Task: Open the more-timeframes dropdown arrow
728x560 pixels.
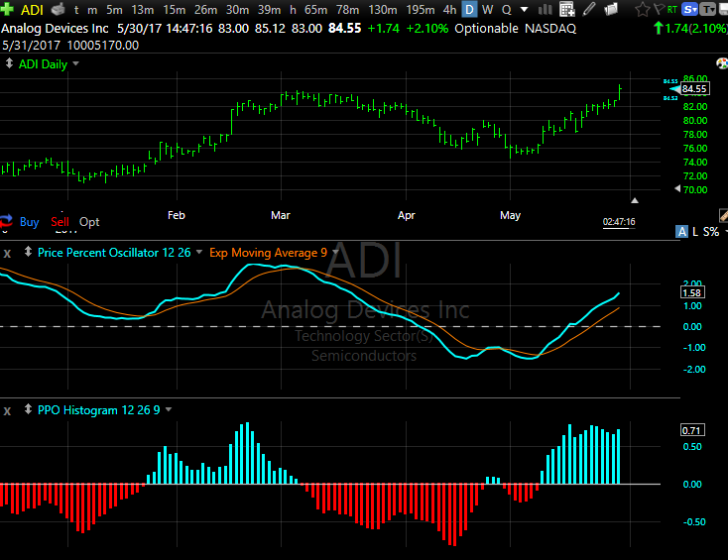Action: point(524,9)
